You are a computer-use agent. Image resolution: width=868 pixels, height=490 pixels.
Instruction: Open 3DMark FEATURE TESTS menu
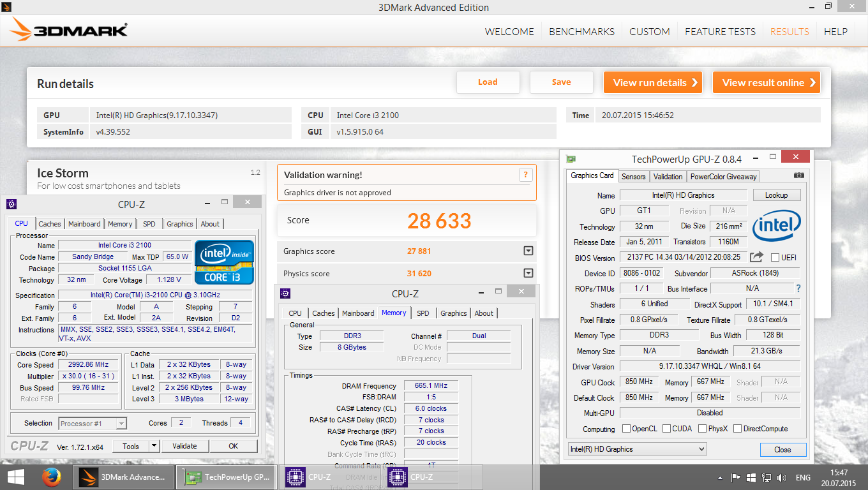tap(720, 31)
